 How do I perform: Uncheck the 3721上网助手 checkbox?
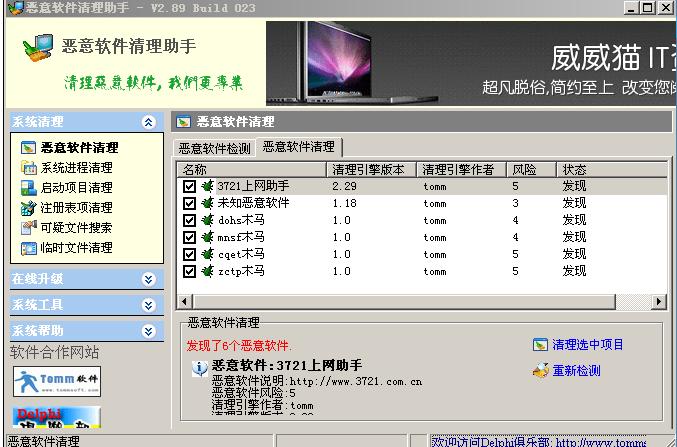(189, 186)
